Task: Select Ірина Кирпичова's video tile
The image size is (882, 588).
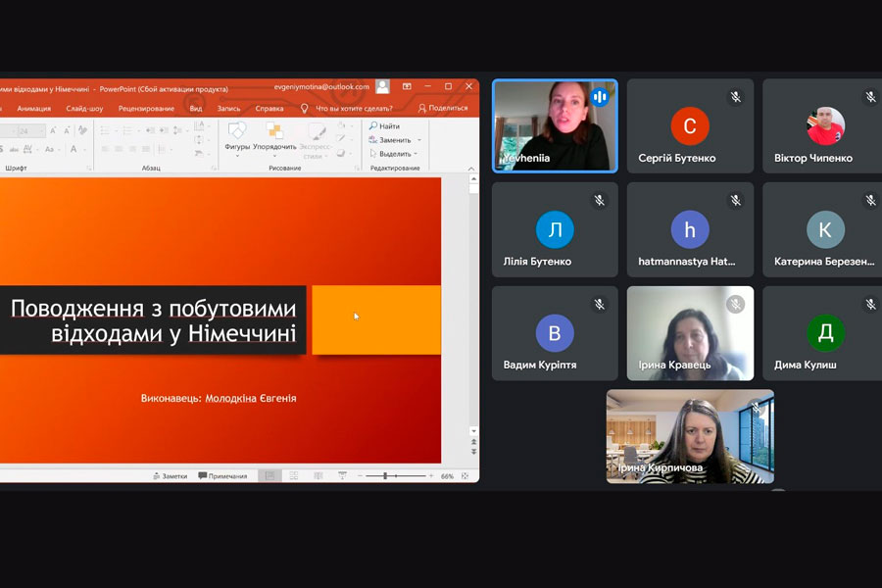Action: point(690,436)
